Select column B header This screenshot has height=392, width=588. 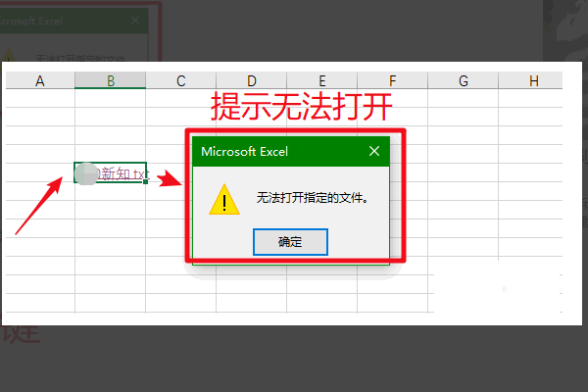pyautogui.click(x=110, y=80)
